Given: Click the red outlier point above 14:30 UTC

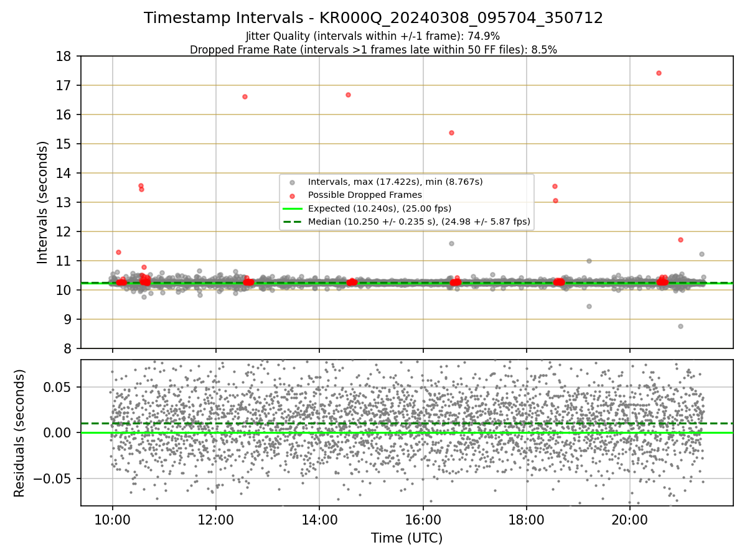Looking at the screenshot, I should point(348,95).
